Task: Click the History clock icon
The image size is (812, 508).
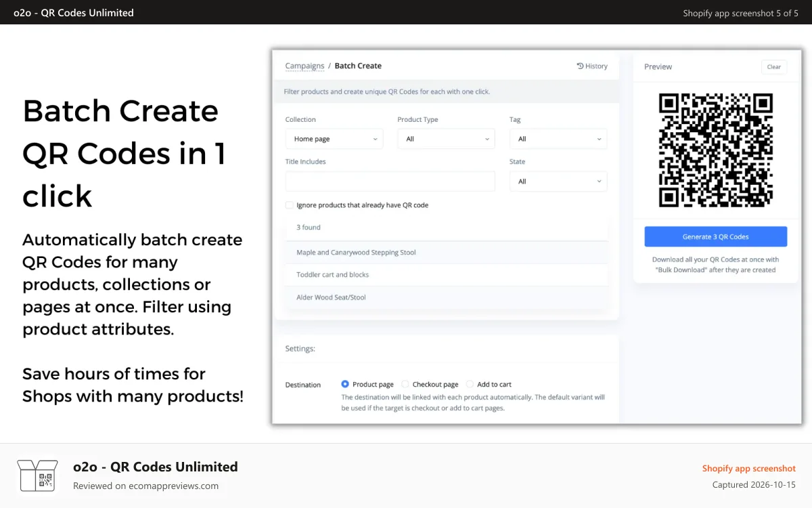Action: (580, 66)
